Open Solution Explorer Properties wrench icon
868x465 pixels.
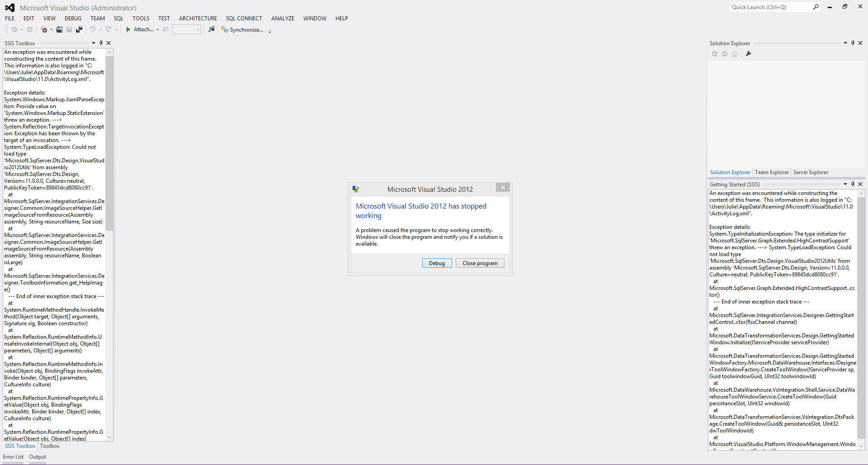[x=748, y=54]
